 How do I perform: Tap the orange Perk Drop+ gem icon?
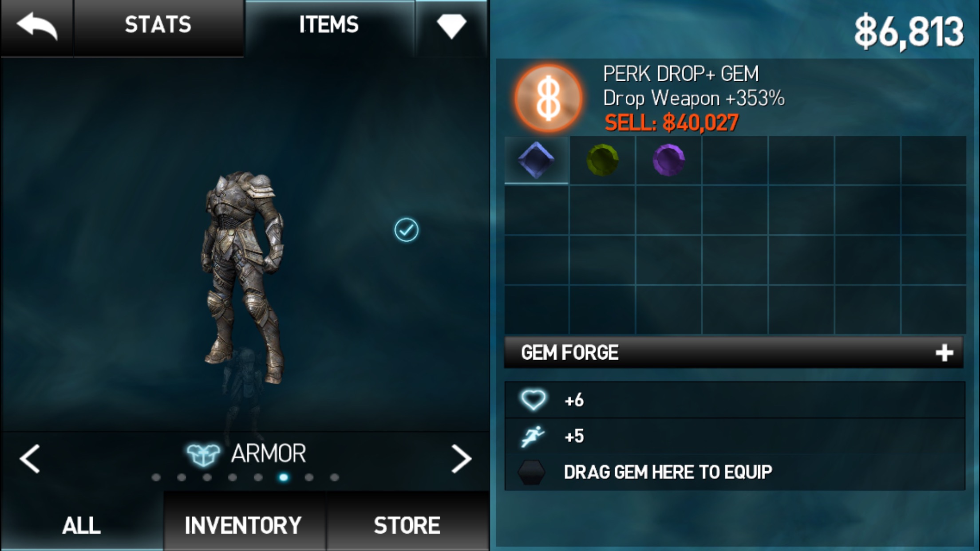click(x=549, y=98)
